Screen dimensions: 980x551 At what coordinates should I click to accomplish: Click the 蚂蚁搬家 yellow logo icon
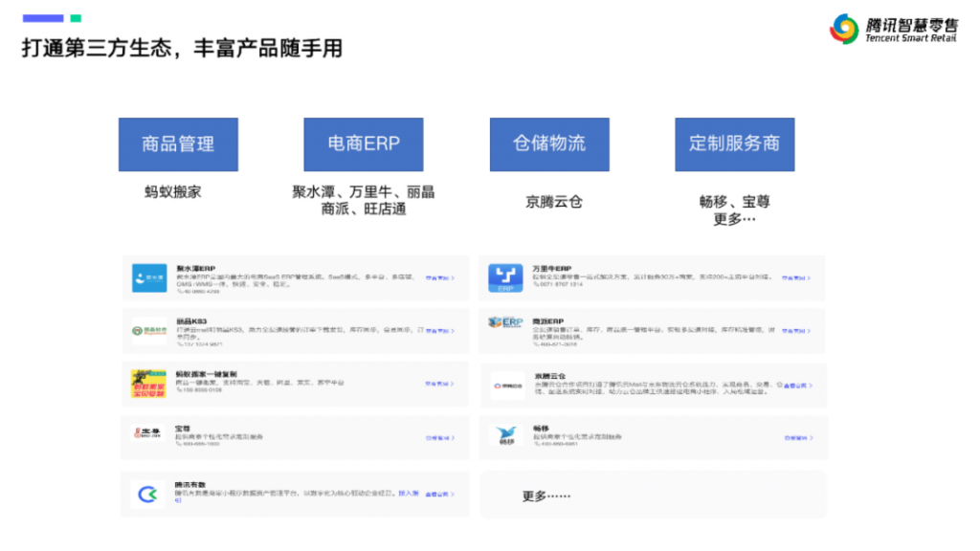148,384
